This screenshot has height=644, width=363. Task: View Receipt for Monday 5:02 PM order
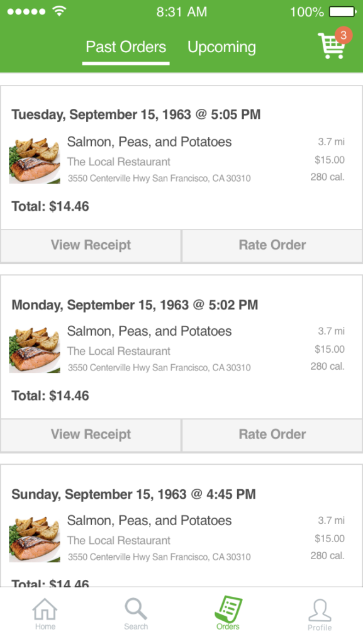coord(91,435)
